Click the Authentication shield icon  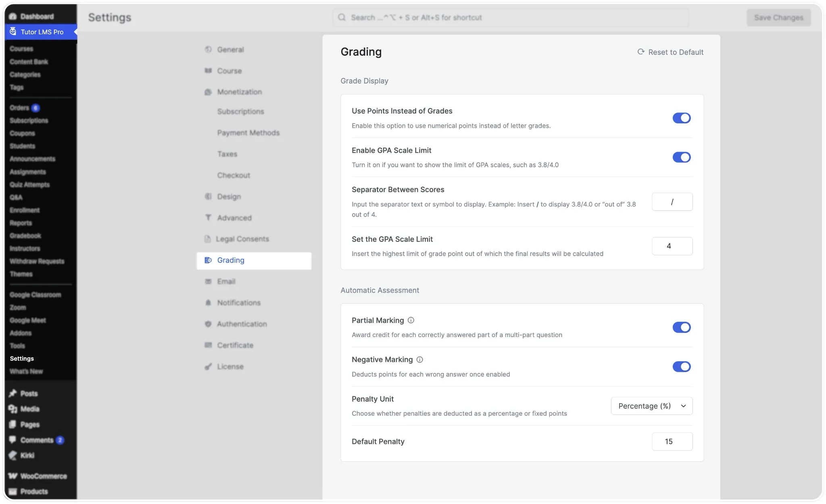(208, 324)
